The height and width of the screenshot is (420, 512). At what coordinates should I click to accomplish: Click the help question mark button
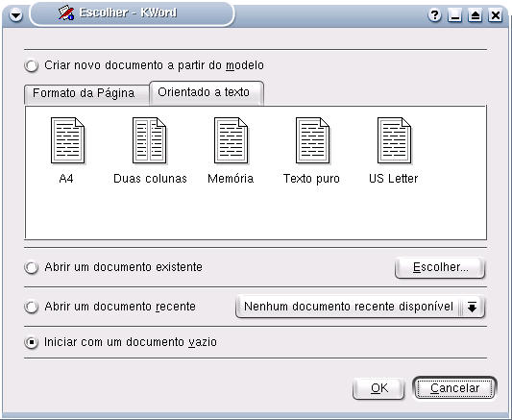(434, 15)
